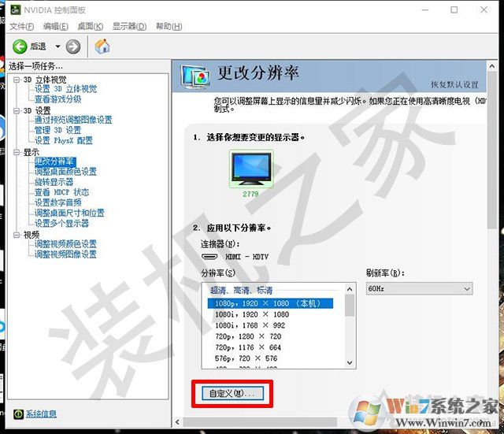Click the system information icon beside 系统信息

[x=18, y=414]
